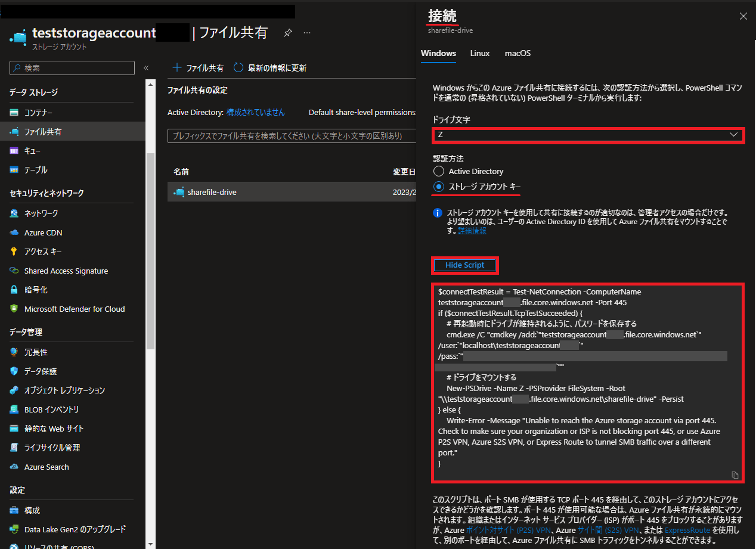Open the drive letter dropdown showing Z
Image resolution: width=756 pixels, height=549 pixels.
[x=589, y=135]
